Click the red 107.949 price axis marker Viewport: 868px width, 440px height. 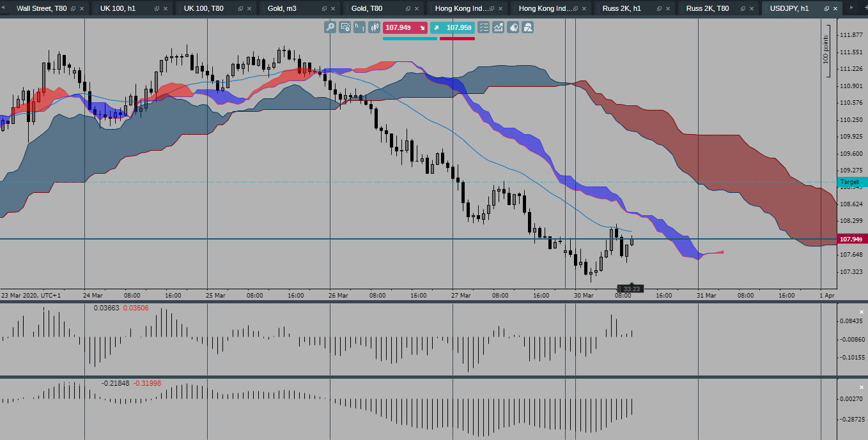852,239
